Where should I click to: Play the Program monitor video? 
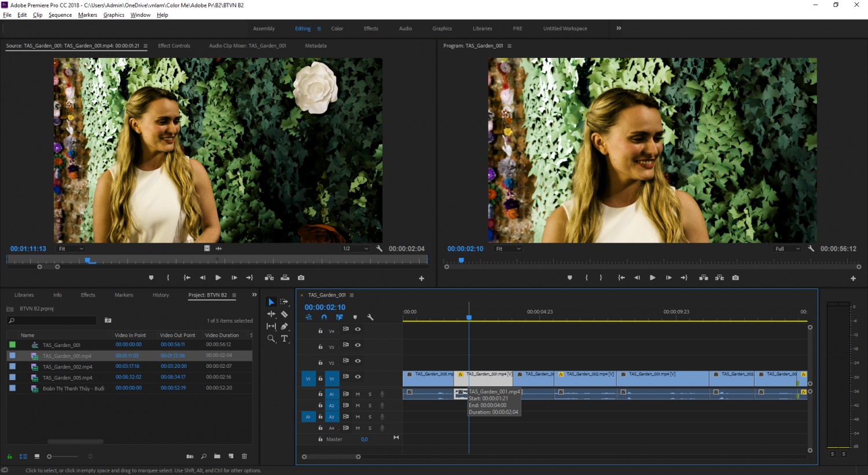tap(653, 278)
